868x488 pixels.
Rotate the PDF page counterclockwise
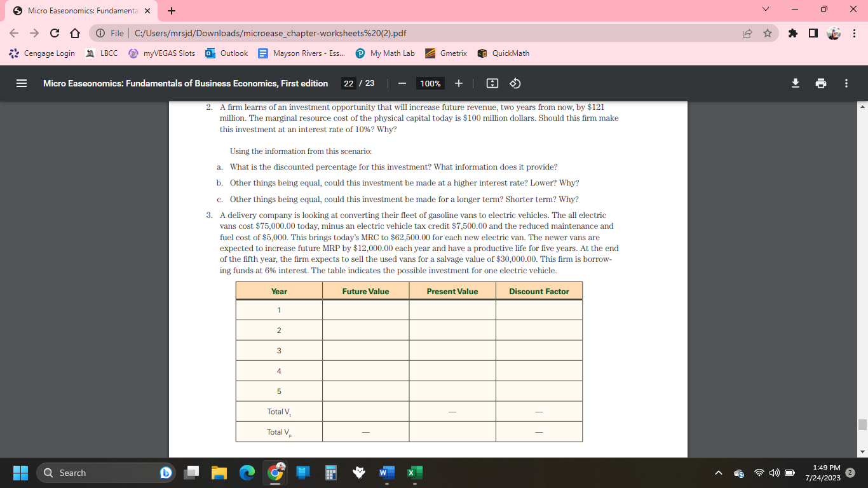point(515,83)
